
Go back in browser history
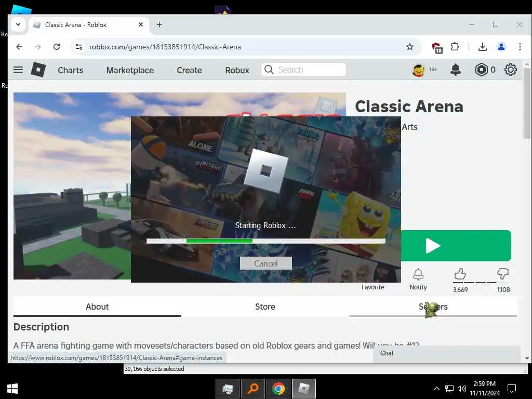point(19,47)
